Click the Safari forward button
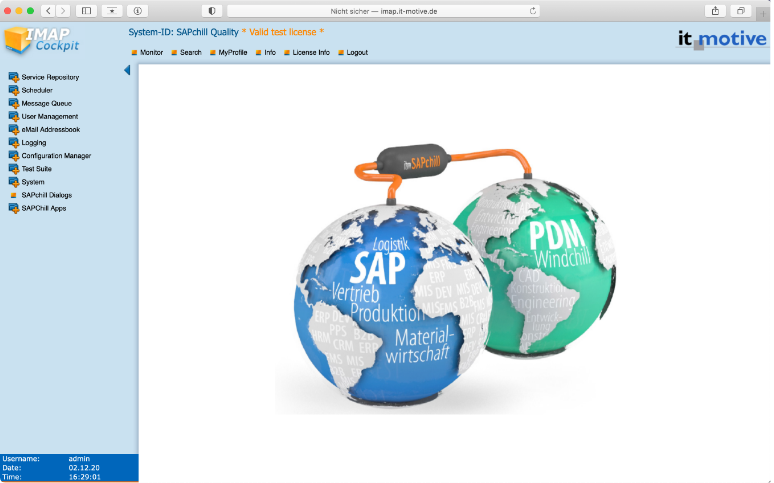The width and height of the screenshot is (774, 483). point(63,11)
